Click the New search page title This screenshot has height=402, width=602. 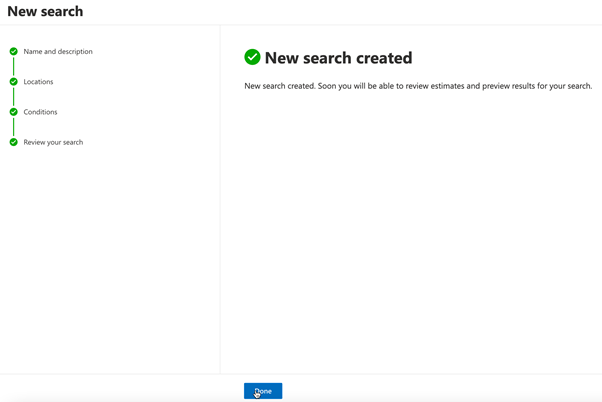(x=45, y=12)
